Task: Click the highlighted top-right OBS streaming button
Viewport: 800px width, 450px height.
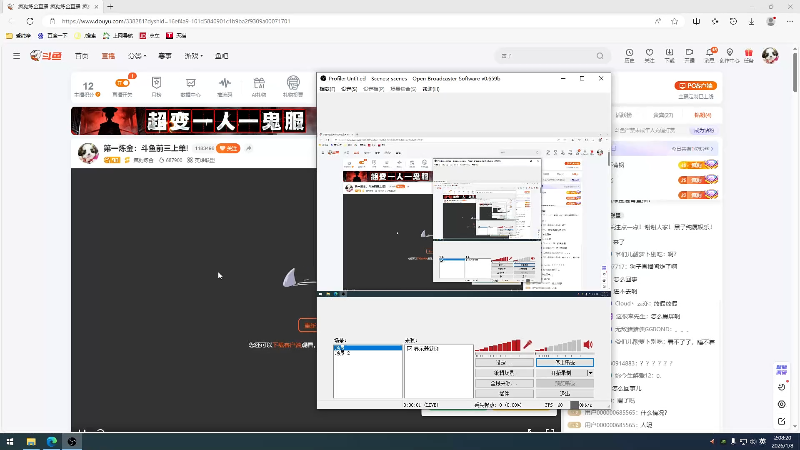Action: click(565, 362)
